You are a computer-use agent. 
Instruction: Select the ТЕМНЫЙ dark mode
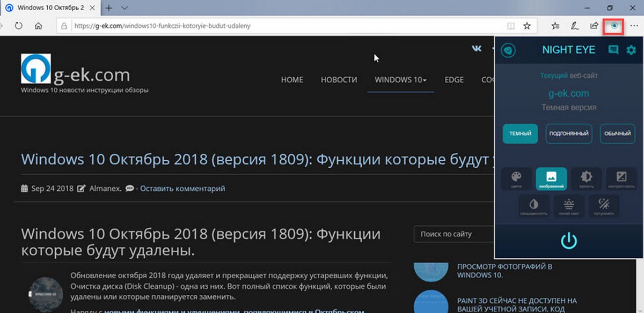click(520, 133)
